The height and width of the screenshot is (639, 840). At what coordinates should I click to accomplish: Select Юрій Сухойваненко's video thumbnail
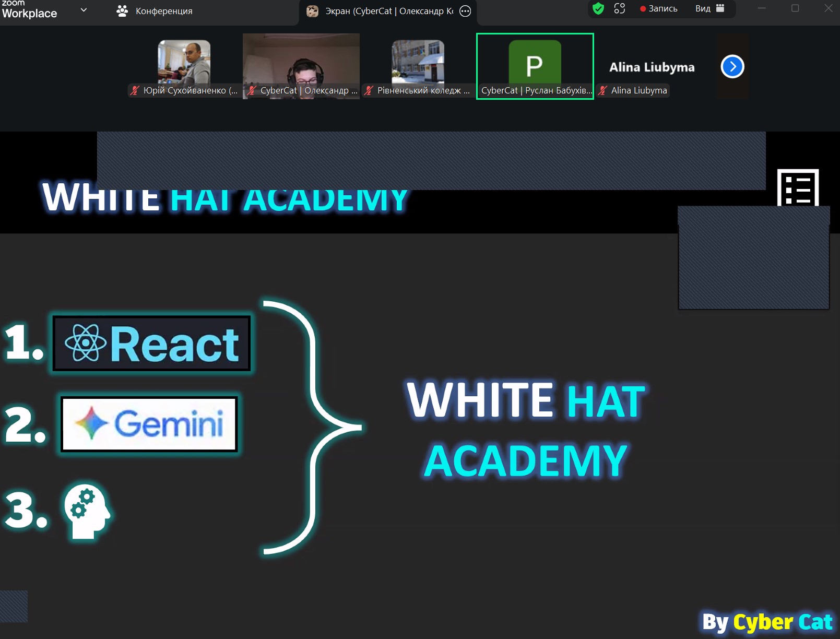(x=184, y=66)
